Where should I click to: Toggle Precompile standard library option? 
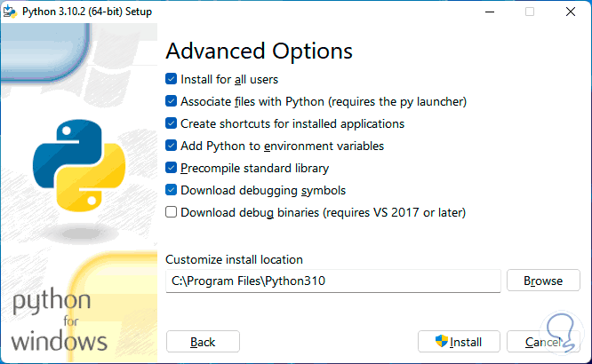tap(172, 168)
